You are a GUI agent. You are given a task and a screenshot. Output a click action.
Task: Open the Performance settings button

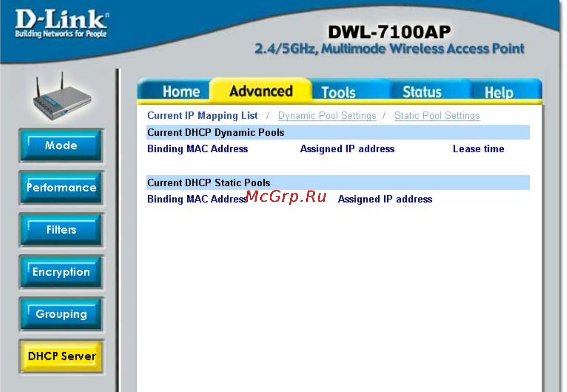[61, 188]
